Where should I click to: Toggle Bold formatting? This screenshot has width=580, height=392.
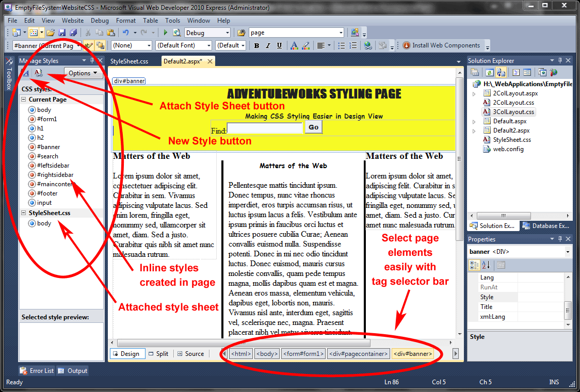256,45
